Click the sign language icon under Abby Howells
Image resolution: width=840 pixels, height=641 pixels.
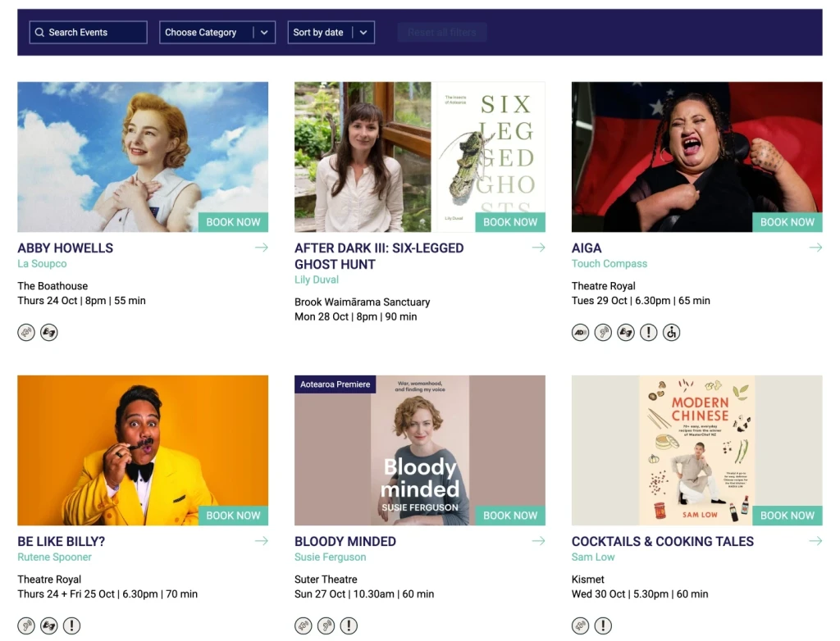coord(49,333)
